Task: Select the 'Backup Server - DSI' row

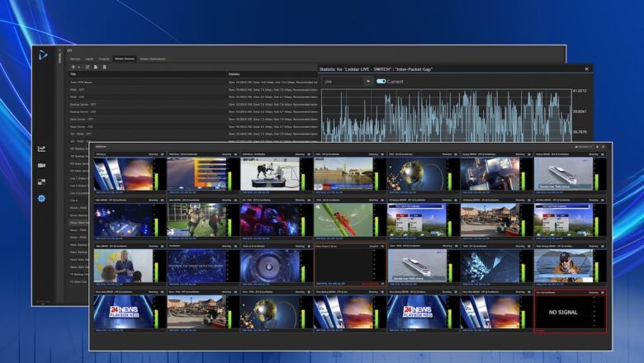Action: point(193,111)
